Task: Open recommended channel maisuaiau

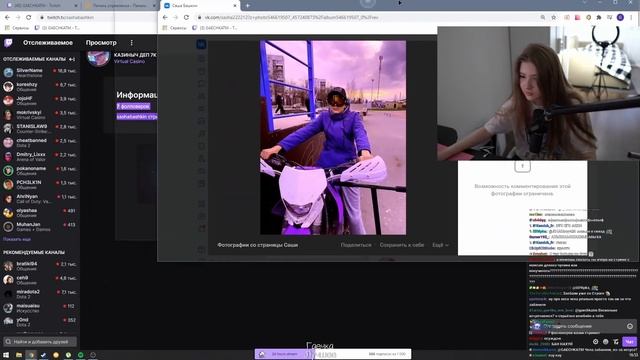Action: [40, 308]
